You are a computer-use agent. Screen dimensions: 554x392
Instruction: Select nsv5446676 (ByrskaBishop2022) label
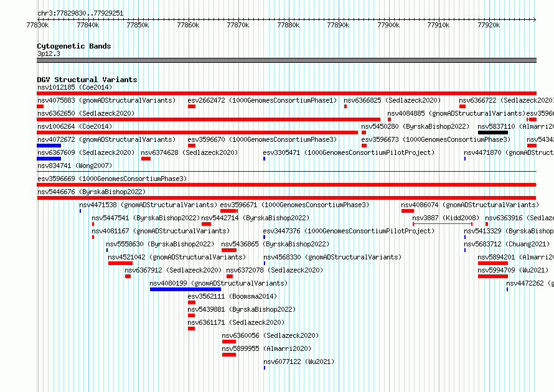tap(92, 192)
